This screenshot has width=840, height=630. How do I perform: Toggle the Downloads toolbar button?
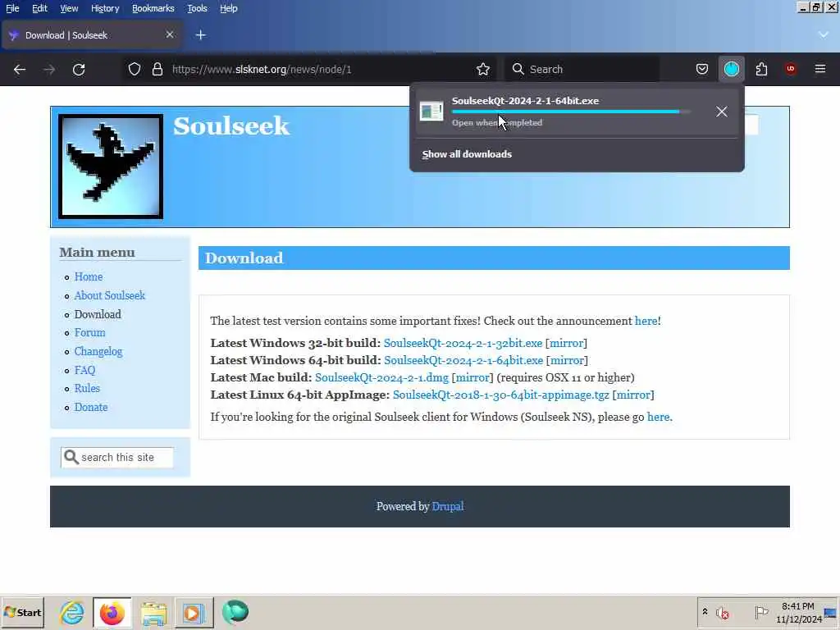pos(731,69)
